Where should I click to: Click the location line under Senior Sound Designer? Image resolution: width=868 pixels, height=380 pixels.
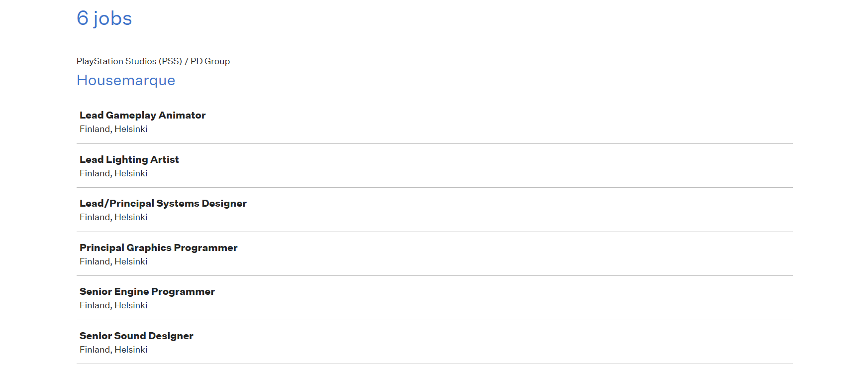(x=113, y=350)
